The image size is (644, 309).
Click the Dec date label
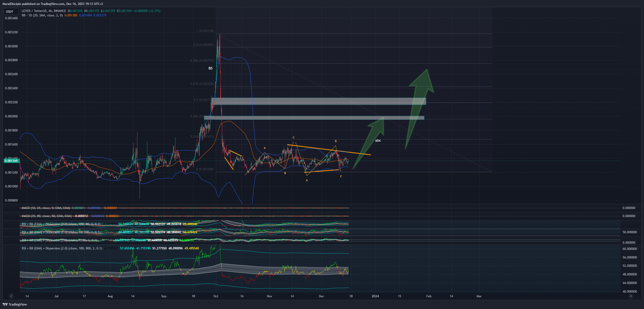[321, 296]
